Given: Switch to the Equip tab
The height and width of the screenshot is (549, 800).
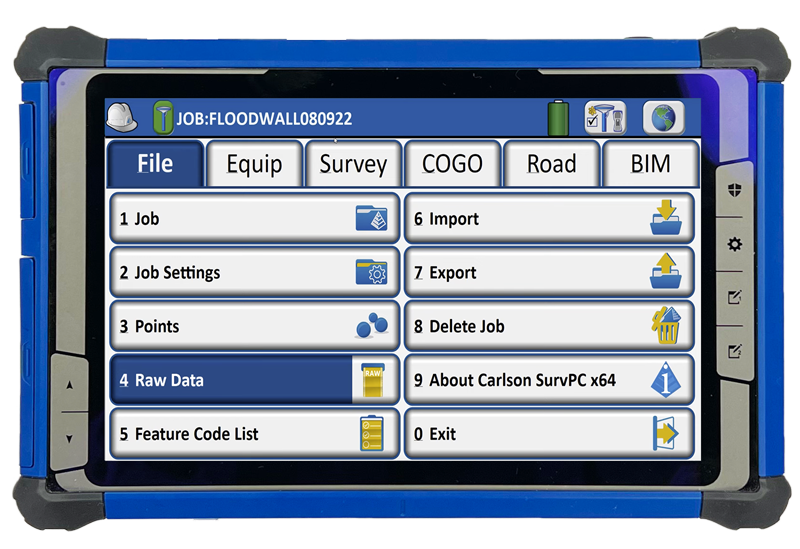Looking at the screenshot, I should [254, 164].
